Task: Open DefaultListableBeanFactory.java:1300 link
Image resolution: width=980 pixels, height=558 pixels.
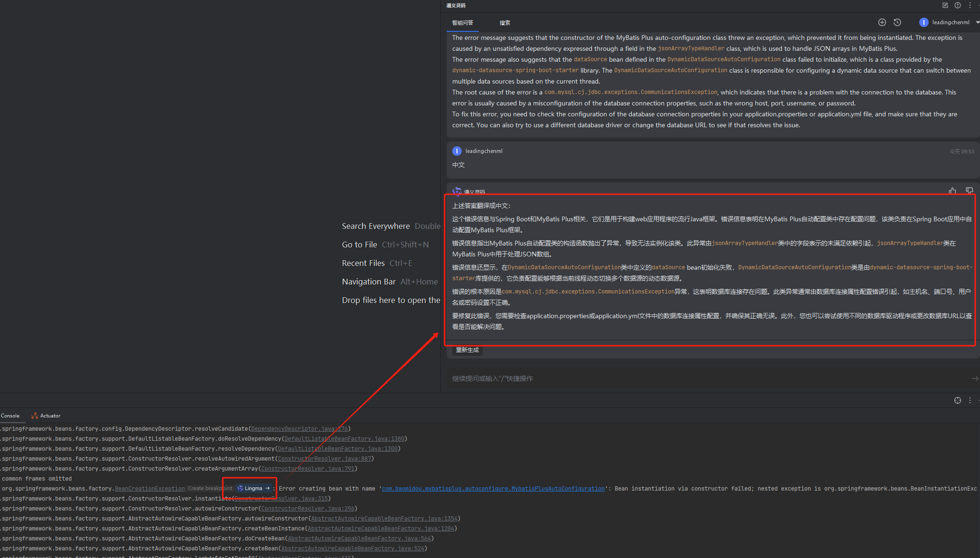Action: [338, 449]
